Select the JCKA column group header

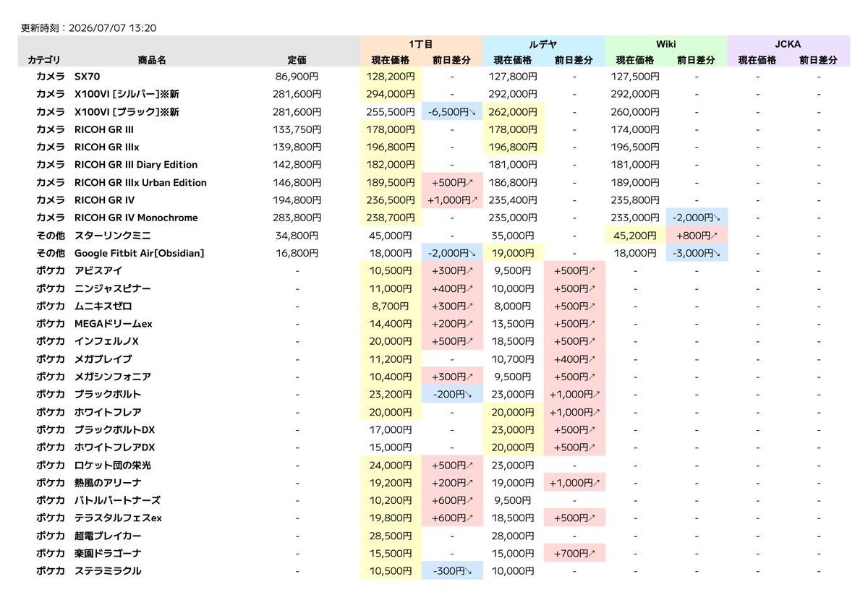point(788,44)
